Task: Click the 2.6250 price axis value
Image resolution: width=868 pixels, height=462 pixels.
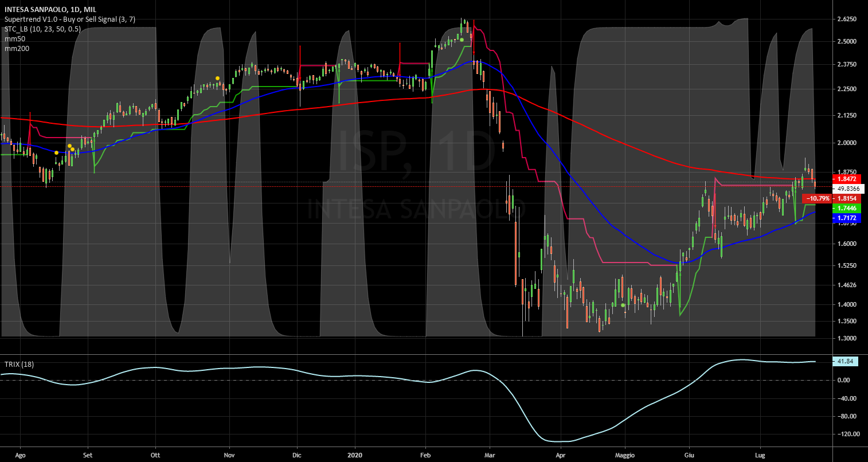Action: tap(847, 19)
